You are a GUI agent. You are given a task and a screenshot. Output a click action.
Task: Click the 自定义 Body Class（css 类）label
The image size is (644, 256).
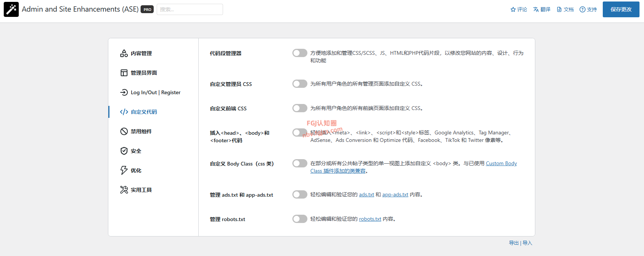(242, 164)
